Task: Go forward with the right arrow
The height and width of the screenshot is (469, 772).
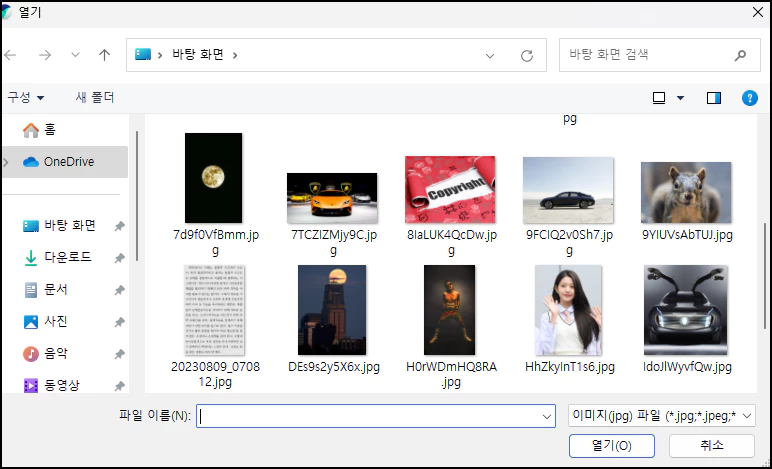Action: (x=45, y=55)
